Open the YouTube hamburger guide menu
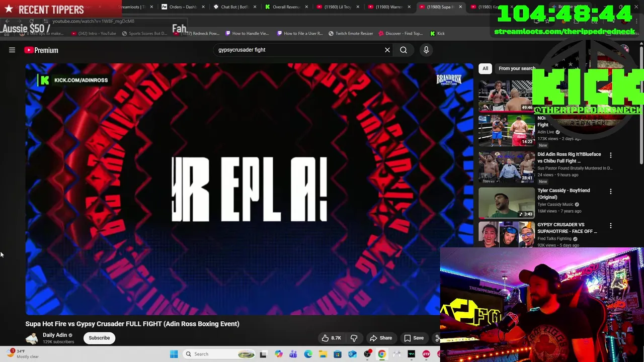 pos(12,50)
